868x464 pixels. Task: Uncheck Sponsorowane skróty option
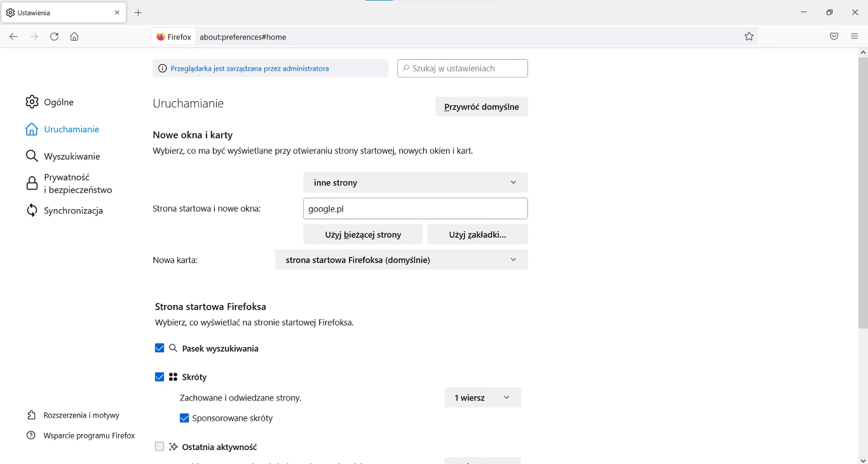[184, 418]
